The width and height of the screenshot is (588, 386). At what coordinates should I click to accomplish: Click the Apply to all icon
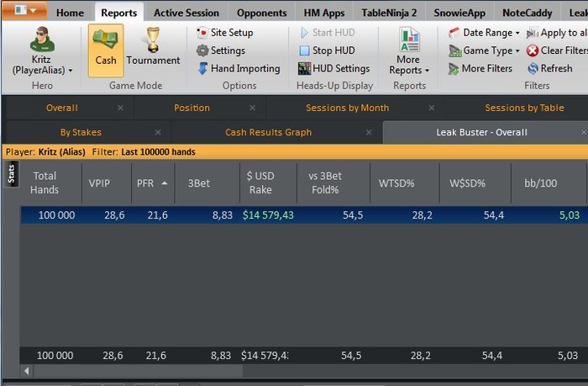click(532, 33)
